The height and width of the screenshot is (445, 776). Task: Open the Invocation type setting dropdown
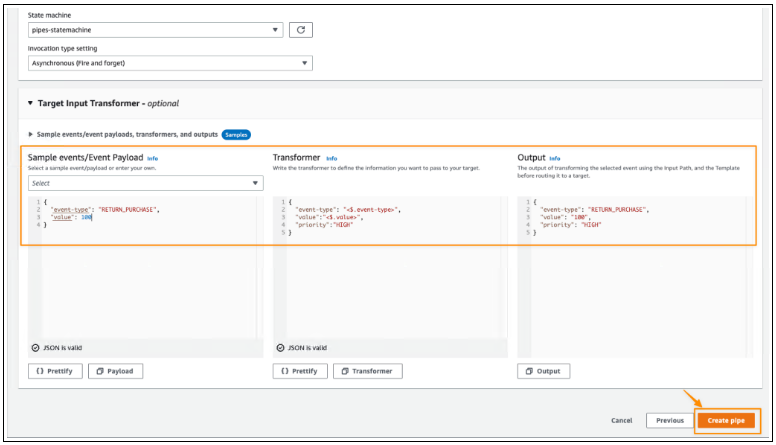click(170, 63)
